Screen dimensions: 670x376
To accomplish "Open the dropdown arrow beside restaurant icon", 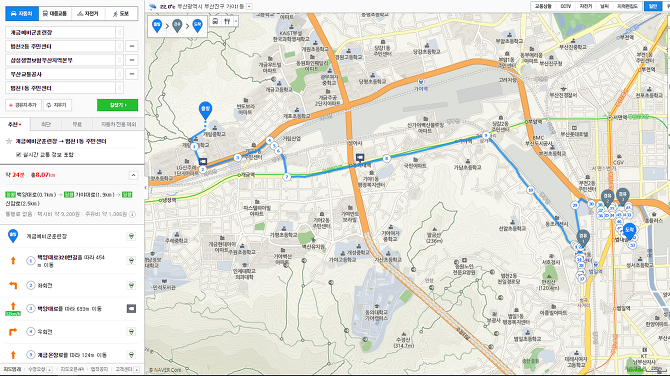I will click(235, 21).
